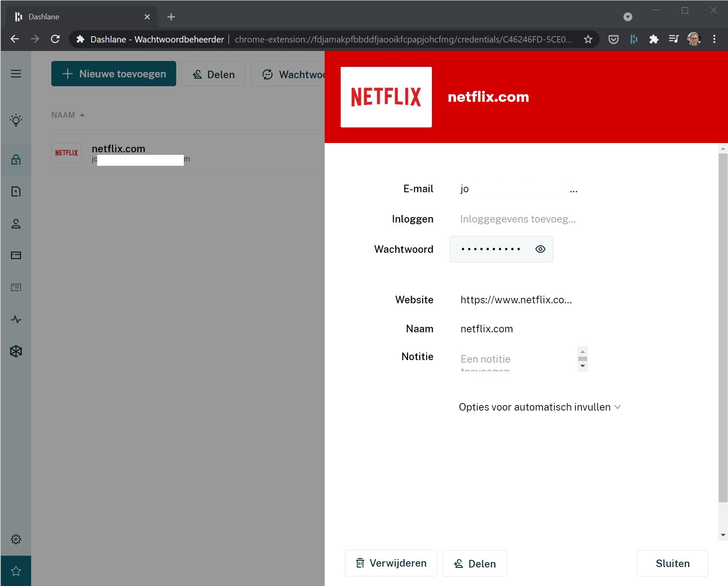
Task: Open the payments card section
Action: coord(16,255)
